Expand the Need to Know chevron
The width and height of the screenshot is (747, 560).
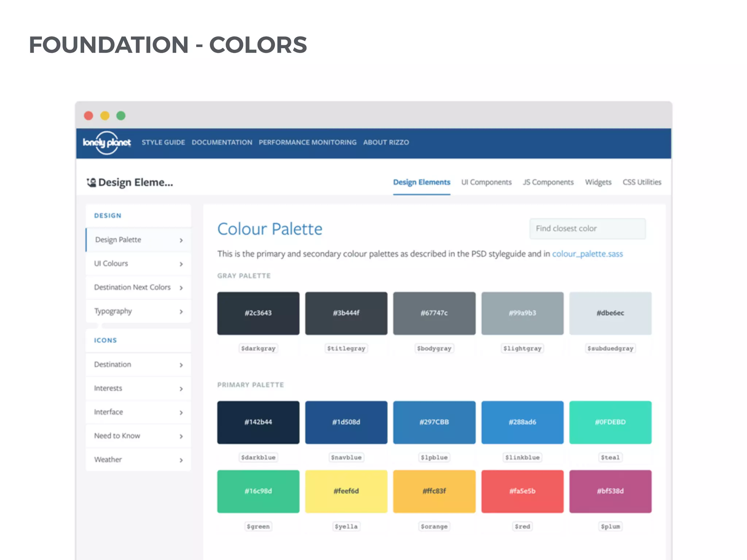tap(181, 436)
